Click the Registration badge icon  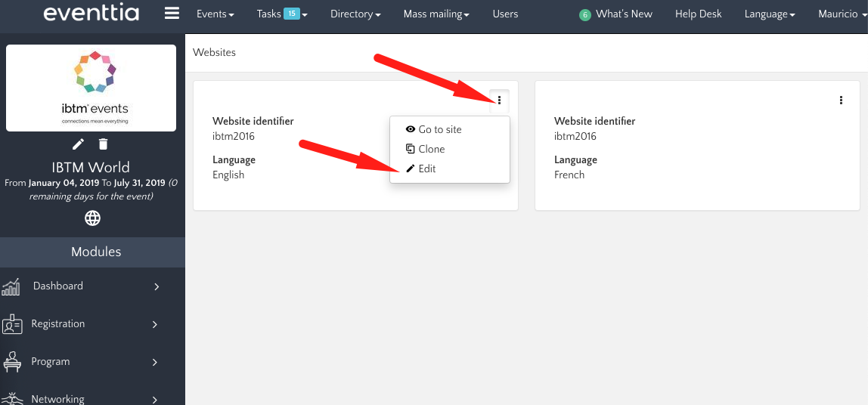(x=11, y=324)
